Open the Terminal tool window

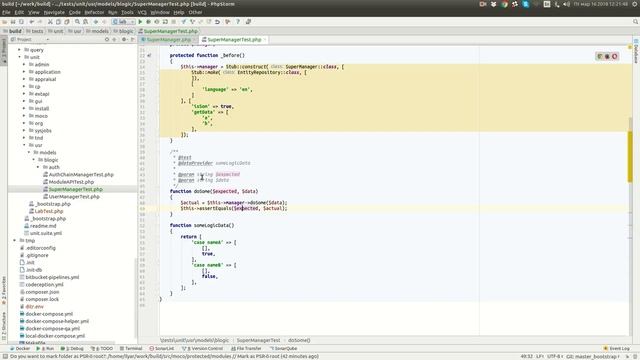click(x=131, y=349)
